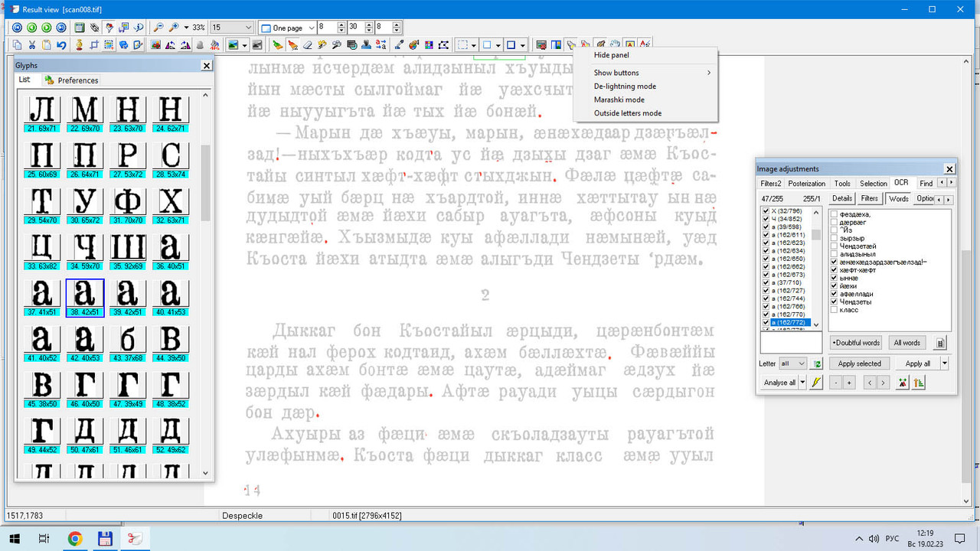
Task: Click the undo arrow icon
Action: 61,45
